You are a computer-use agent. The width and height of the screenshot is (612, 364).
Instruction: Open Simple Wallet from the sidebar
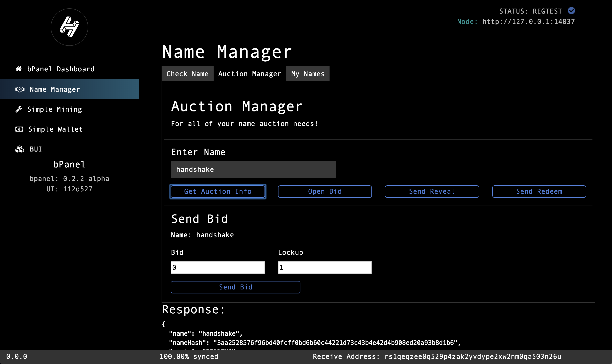[56, 129]
